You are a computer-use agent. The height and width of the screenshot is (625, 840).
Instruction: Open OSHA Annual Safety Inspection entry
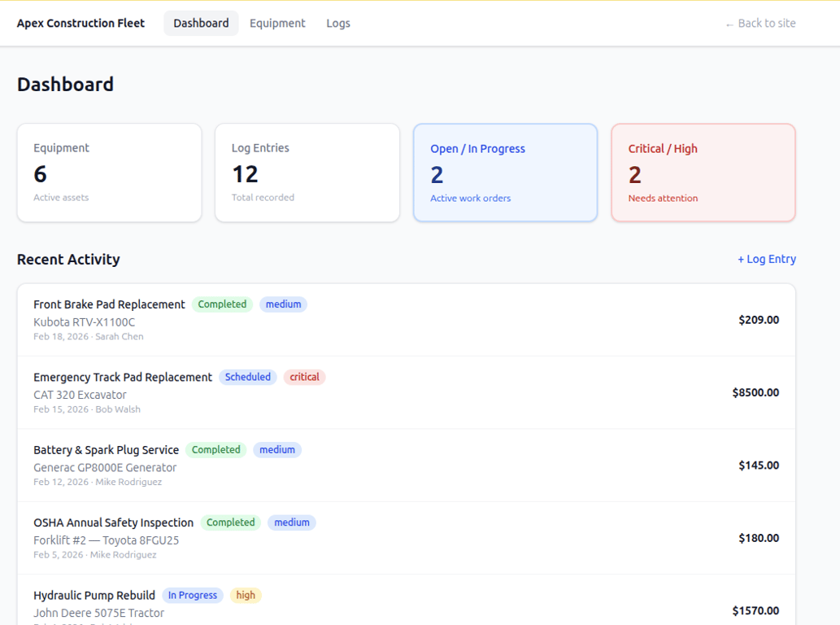click(x=113, y=522)
